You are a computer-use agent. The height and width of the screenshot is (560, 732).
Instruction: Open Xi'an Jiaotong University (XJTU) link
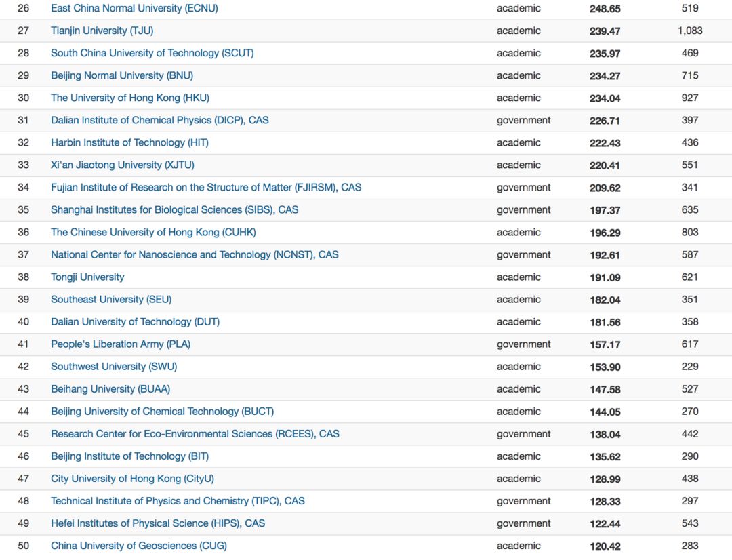coord(123,165)
